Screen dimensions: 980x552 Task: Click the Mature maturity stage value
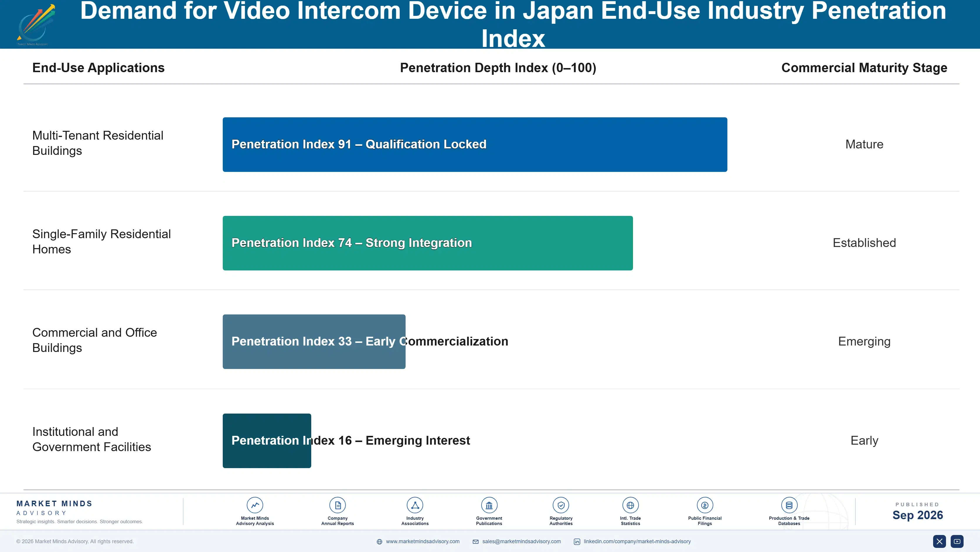tap(864, 144)
